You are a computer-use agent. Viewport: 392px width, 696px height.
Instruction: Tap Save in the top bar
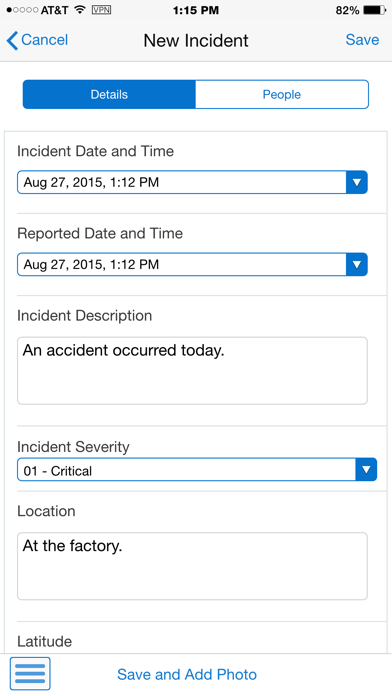click(x=362, y=40)
